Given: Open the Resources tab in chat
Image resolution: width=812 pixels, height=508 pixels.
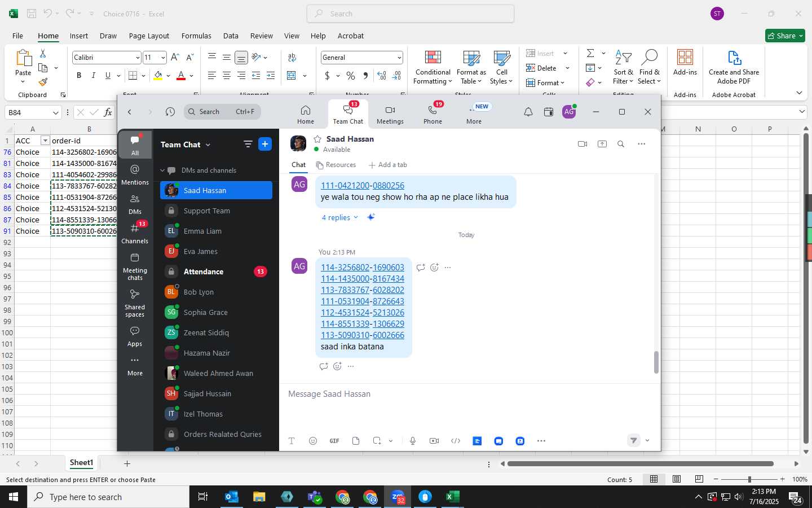Looking at the screenshot, I should click(x=336, y=165).
